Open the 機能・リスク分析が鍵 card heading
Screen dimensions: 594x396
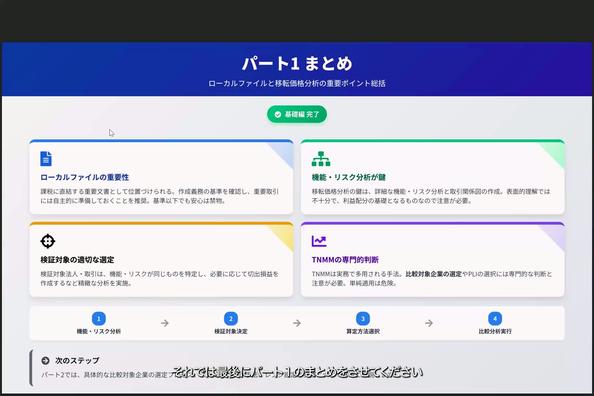pos(349,177)
